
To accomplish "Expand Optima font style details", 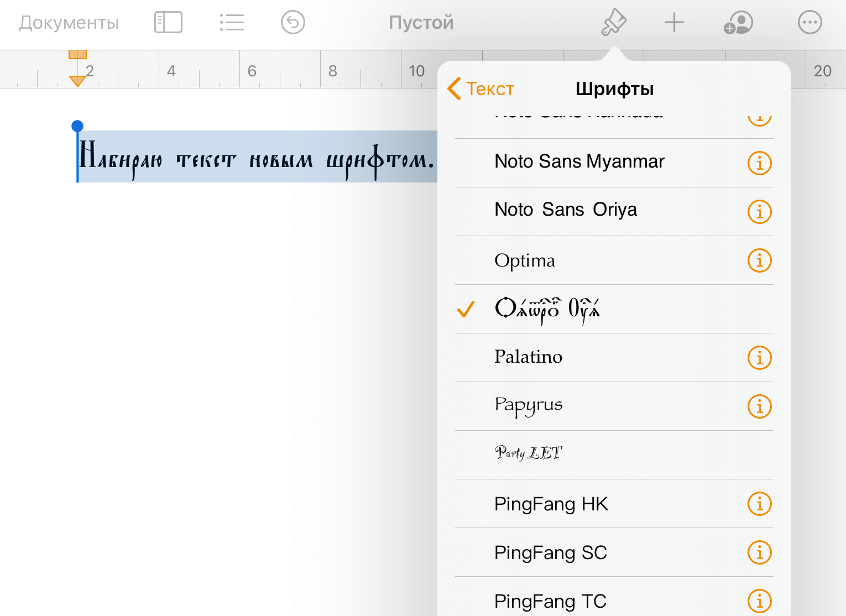I will 759,260.
